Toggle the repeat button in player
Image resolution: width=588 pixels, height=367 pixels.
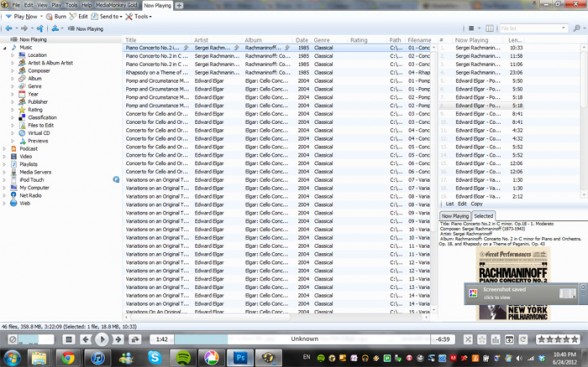(523, 340)
